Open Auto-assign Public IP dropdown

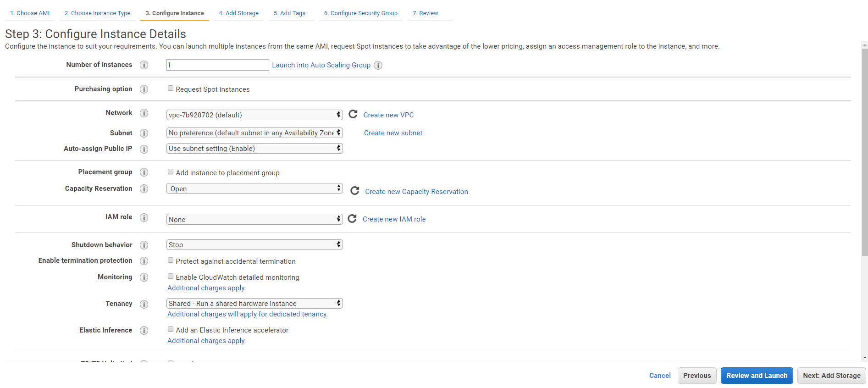pyautogui.click(x=254, y=148)
